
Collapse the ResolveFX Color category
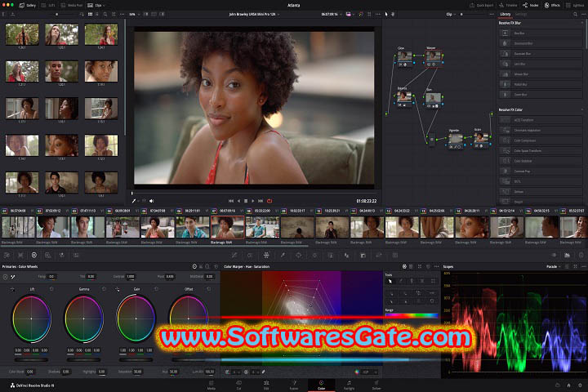[x=582, y=110]
